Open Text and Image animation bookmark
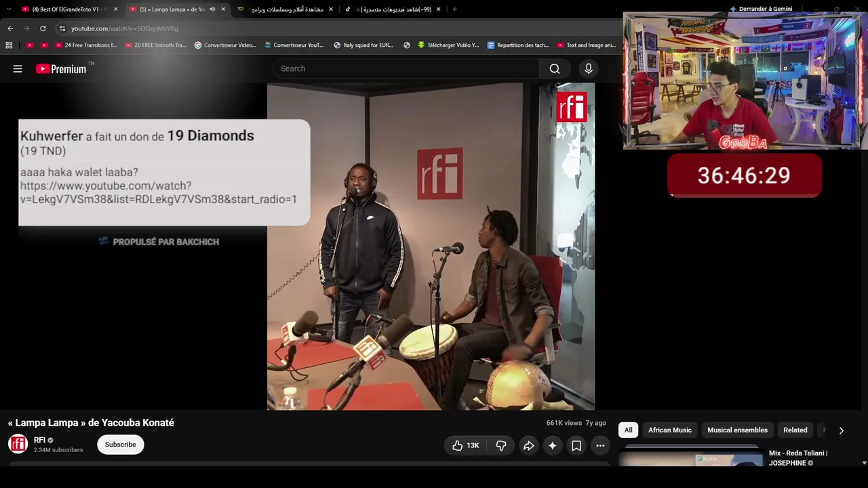Viewport: 868px width, 488px height. 587,45
